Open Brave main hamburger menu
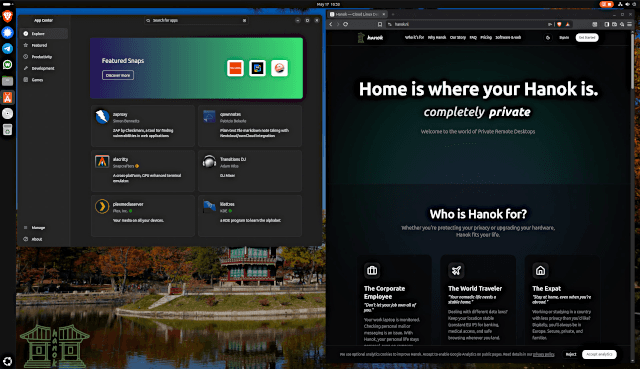This screenshot has height=369, width=640. [630, 24]
